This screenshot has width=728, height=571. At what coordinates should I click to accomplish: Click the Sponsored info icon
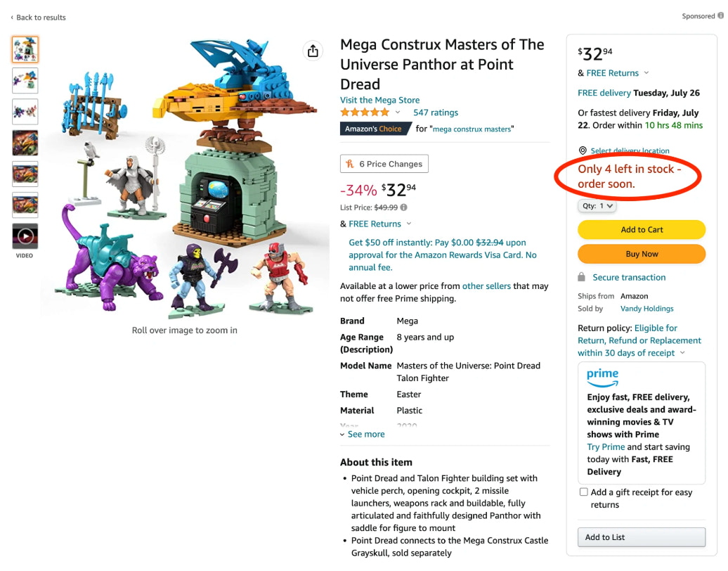720,16
